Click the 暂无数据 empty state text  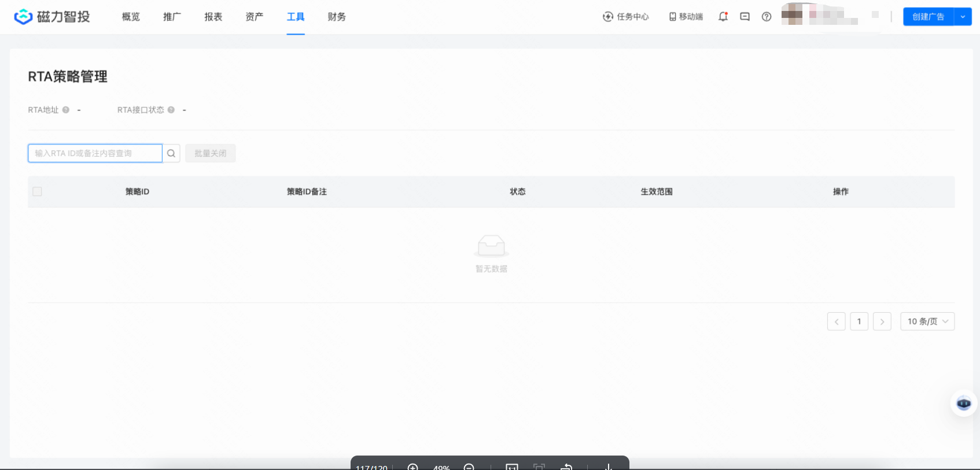pos(491,269)
